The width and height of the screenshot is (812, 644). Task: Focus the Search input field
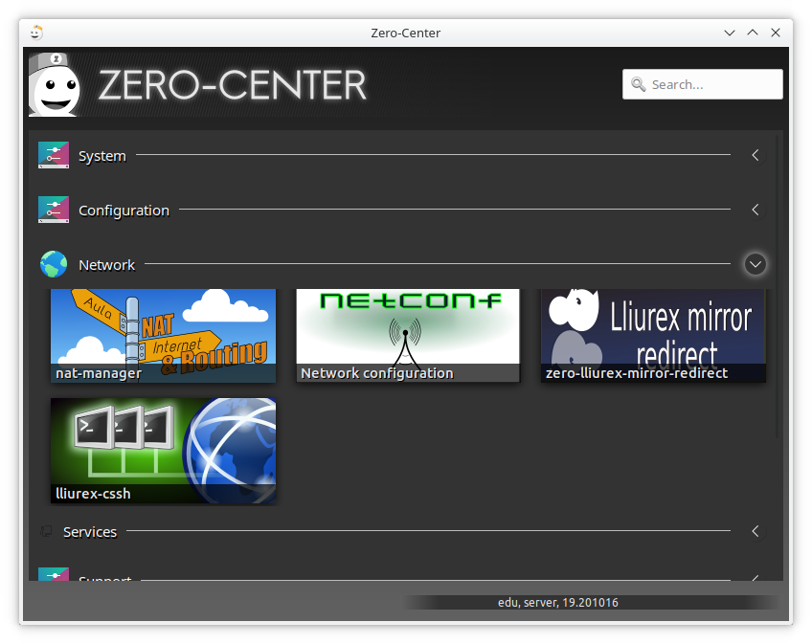tap(702, 84)
